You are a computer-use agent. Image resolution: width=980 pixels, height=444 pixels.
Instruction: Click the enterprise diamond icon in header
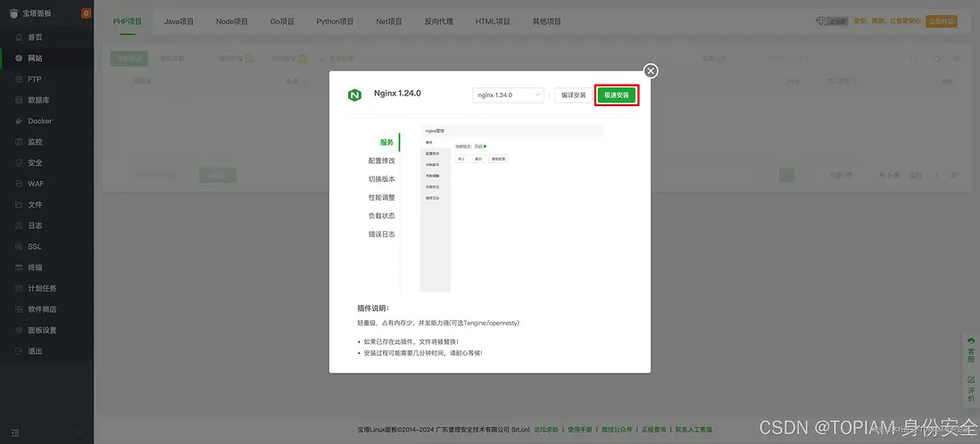[821, 21]
